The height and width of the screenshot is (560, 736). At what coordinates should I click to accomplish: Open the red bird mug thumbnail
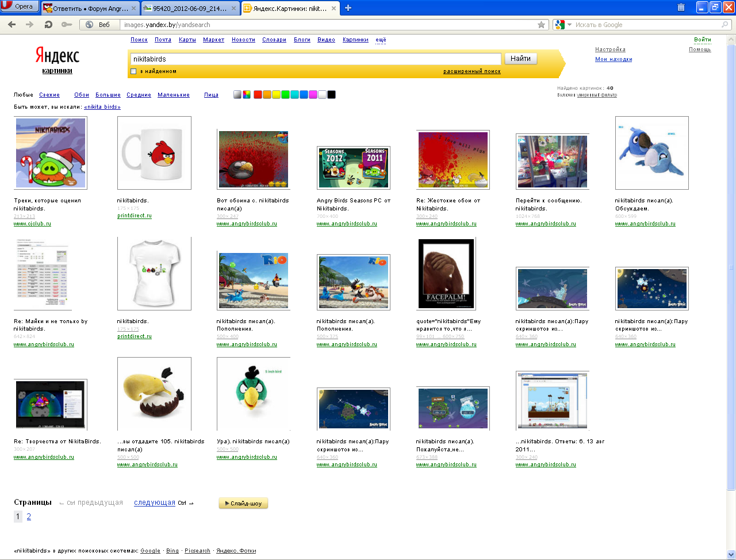coord(154,153)
